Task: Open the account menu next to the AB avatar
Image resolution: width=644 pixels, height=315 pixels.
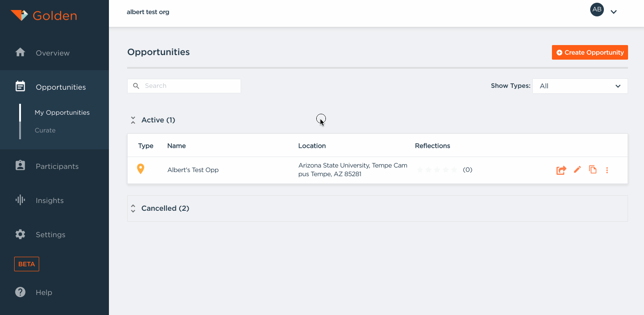Action: [x=613, y=11]
